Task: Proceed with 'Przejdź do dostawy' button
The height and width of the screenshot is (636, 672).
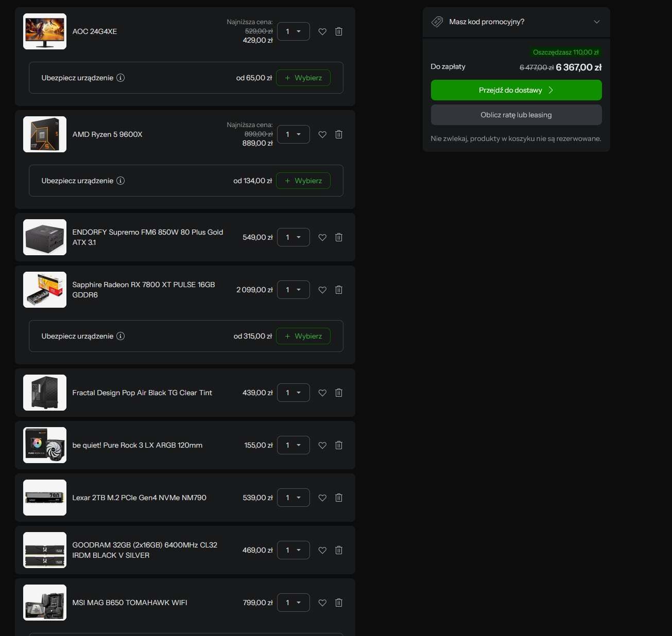Action: point(516,90)
